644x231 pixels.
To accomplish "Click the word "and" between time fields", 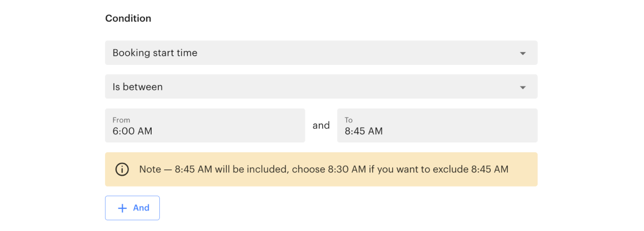I will (x=321, y=126).
